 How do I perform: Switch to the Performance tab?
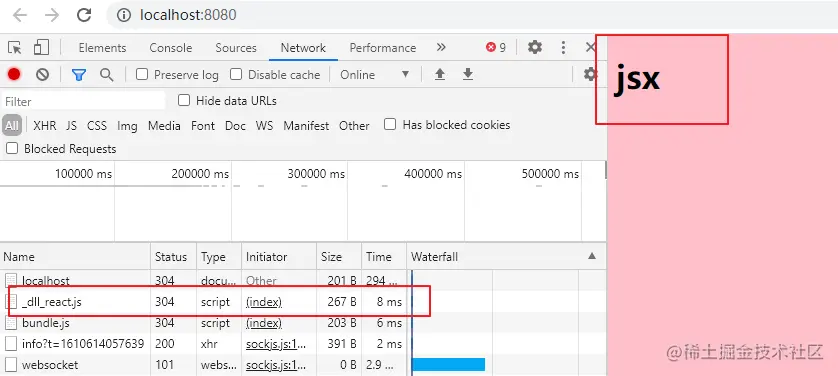[x=383, y=48]
